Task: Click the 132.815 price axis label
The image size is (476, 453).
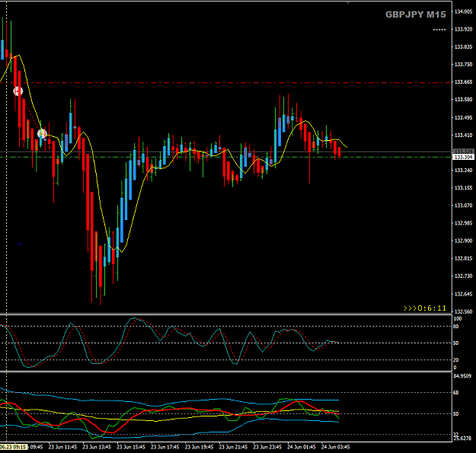Action: point(463,258)
